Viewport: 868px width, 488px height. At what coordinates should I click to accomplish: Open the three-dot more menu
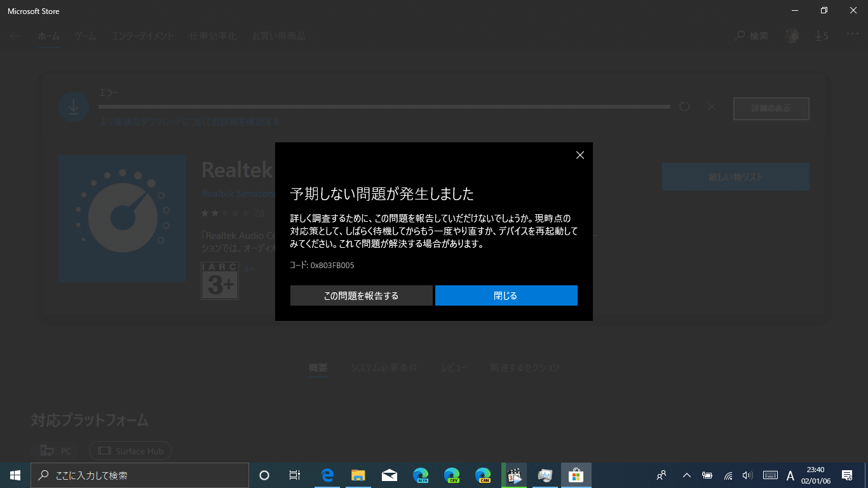tap(853, 35)
